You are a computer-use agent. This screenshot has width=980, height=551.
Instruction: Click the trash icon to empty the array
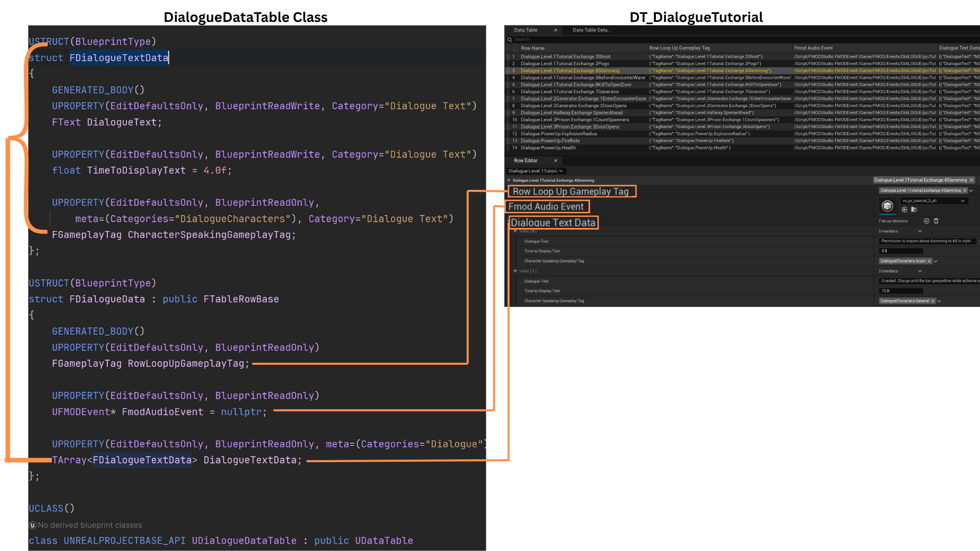(x=936, y=221)
